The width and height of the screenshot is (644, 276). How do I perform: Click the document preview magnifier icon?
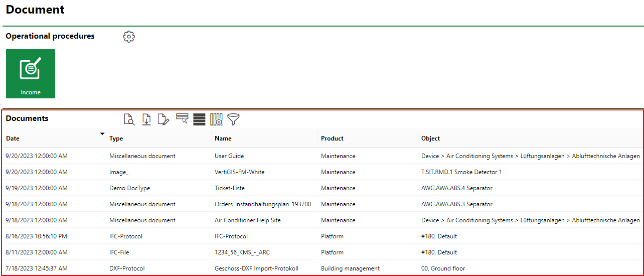coord(129,119)
